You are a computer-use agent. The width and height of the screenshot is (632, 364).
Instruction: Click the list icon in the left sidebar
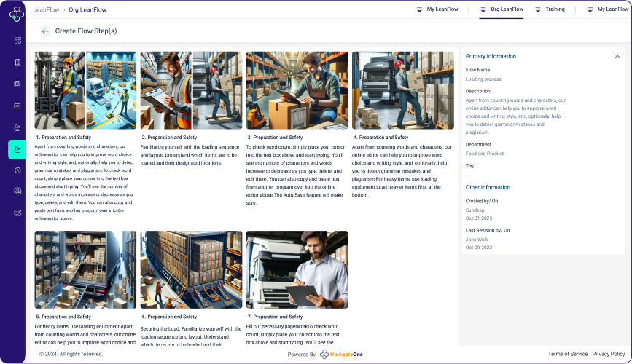17,106
